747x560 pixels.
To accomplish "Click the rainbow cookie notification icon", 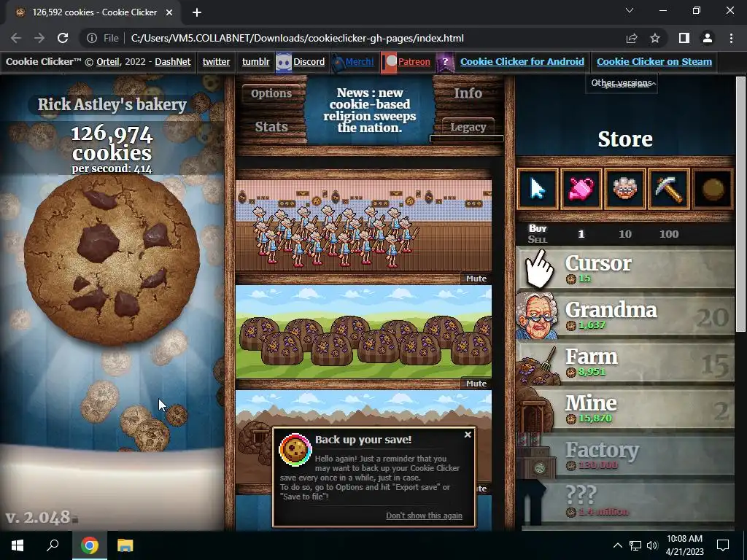I will (x=295, y=449).
